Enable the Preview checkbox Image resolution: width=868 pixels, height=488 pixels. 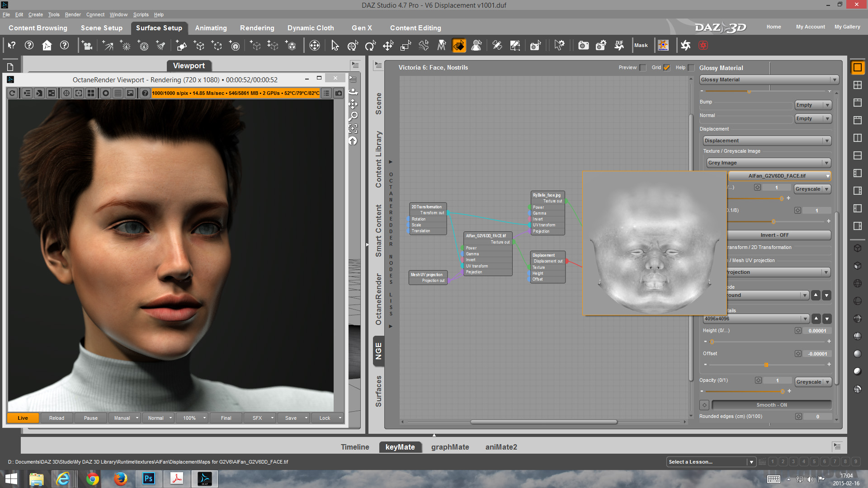click(643, 68)
